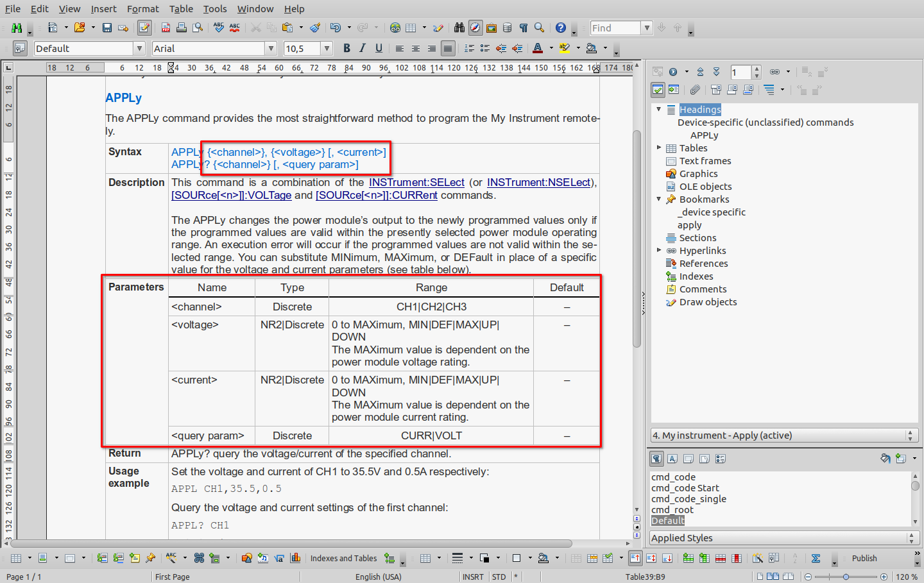Click the Zoom magnifier icon
The image size is (924, 583).
(540, 28)
